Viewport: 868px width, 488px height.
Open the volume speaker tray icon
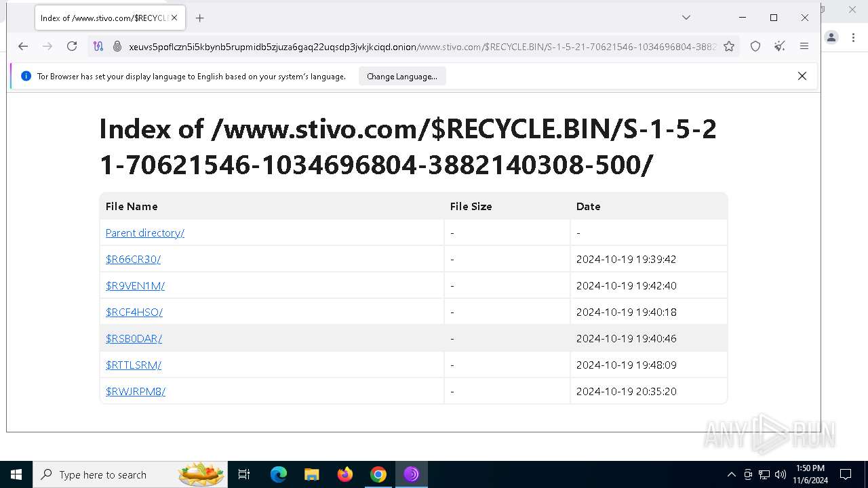[781, 474]
